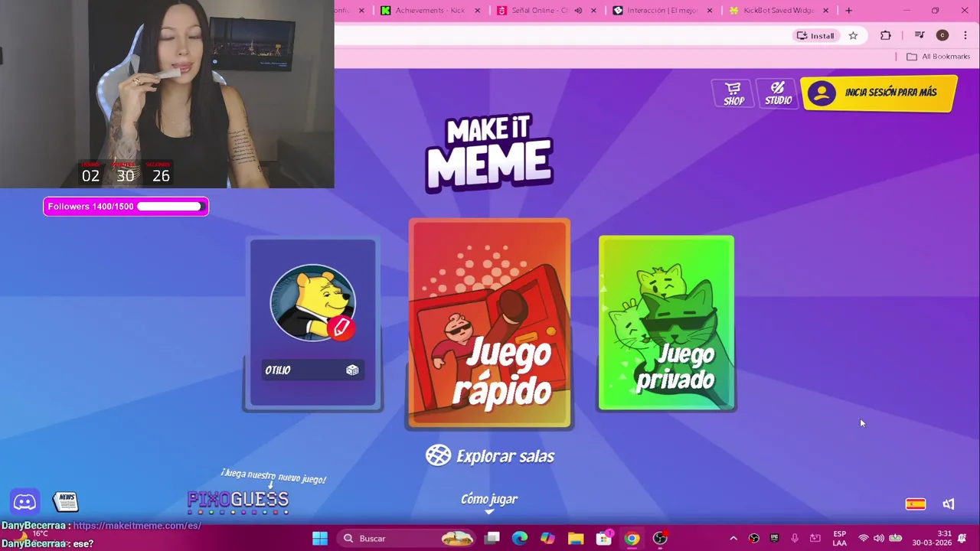
Task: Open the Wi-Fi network tray icon
Action: pyautogui.click(x=864, y=538)
